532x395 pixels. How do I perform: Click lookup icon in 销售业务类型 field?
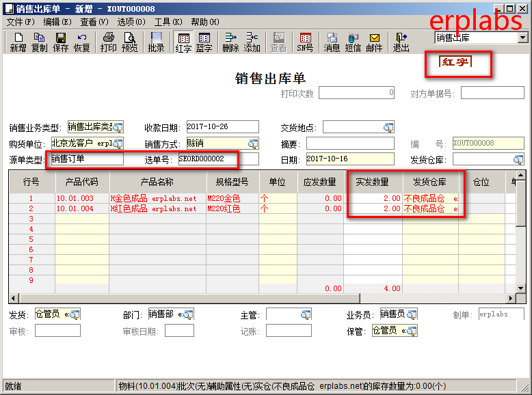118,128
